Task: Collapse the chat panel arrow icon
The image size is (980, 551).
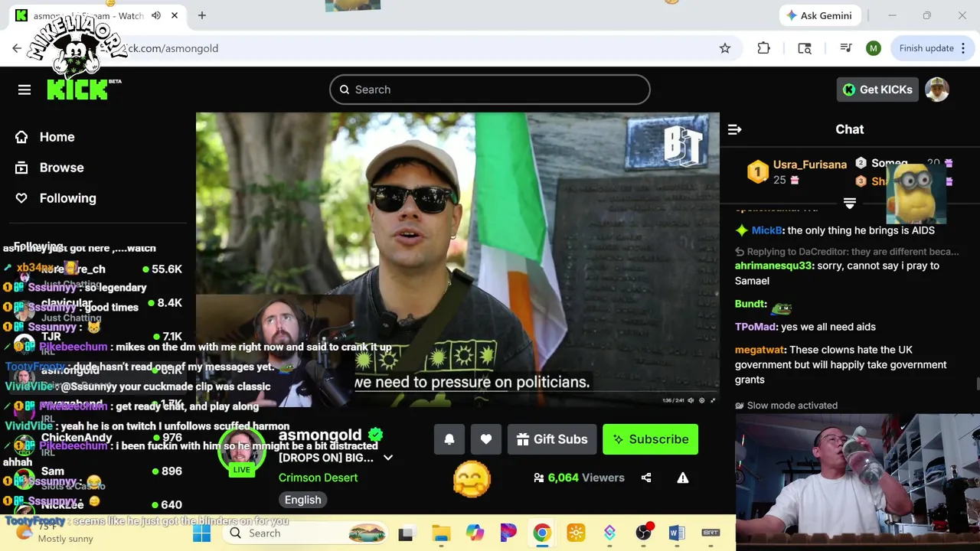Action: [x=734, y=129]
